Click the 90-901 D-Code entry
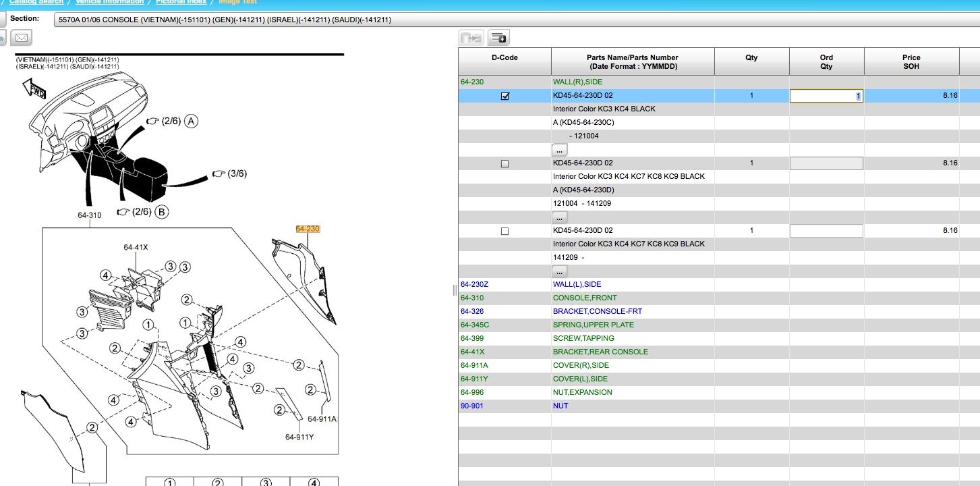 472,406
